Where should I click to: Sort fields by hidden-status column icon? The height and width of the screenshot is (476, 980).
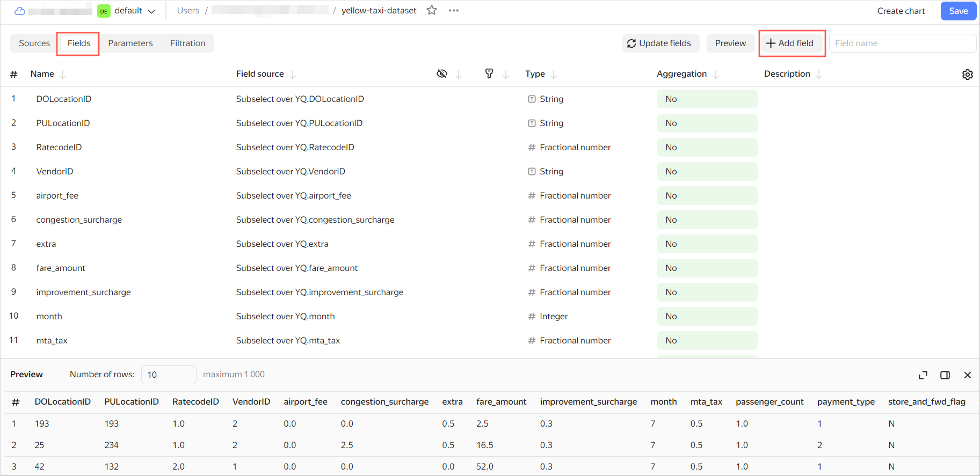[x=442, y=74]
